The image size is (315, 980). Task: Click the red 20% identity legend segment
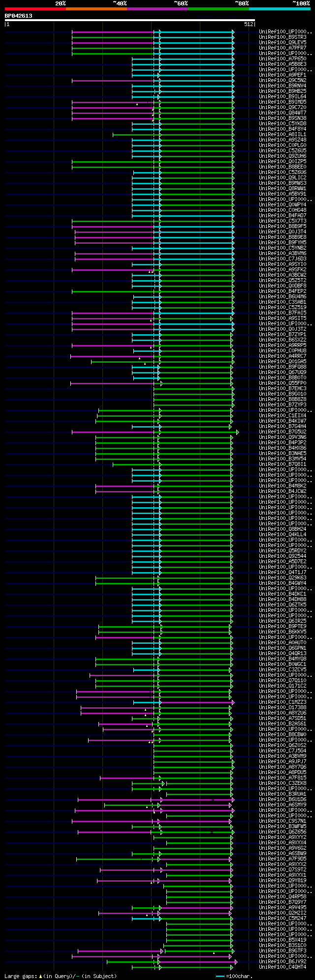pyautogui.click(x=35, y=9)
